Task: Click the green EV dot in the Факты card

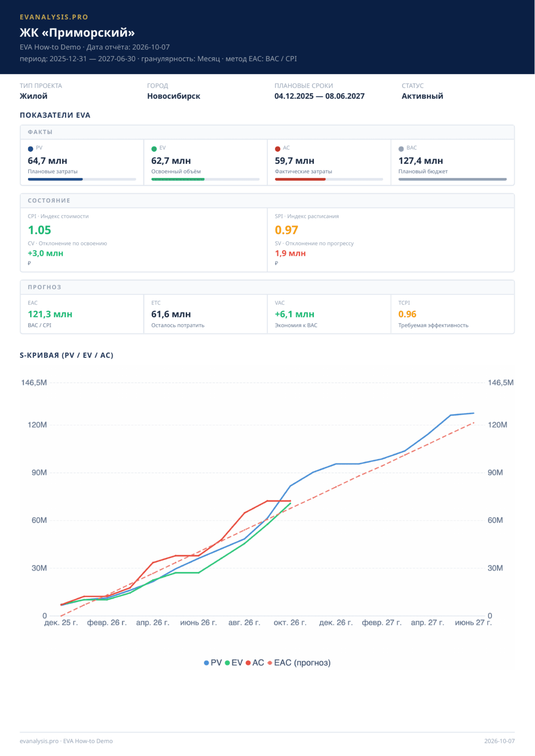Action: pos(154,149)
